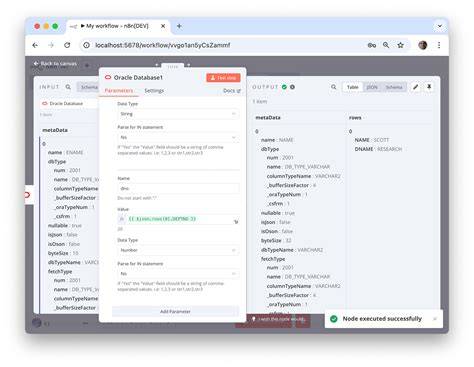Image resolution: width=474 pixels, height=367 pixels.
Task: Go back to canvas with arrow link
Action: point(55,63)
